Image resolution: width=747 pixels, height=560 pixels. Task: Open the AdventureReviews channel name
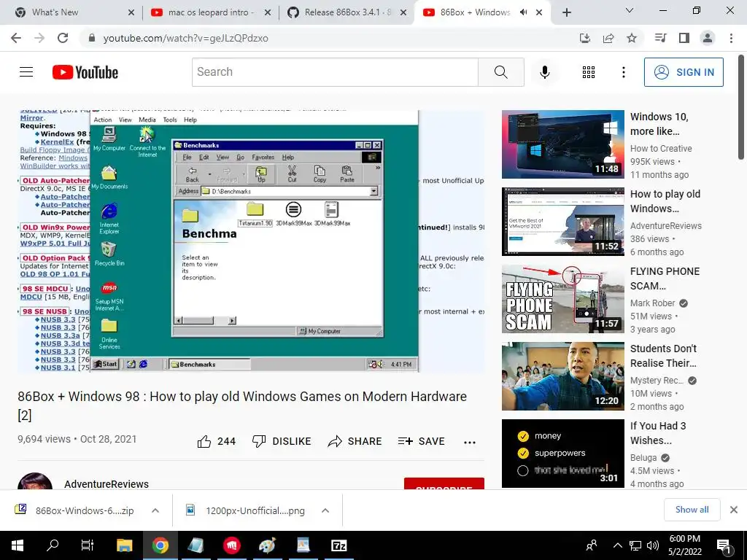coord(107,484)
